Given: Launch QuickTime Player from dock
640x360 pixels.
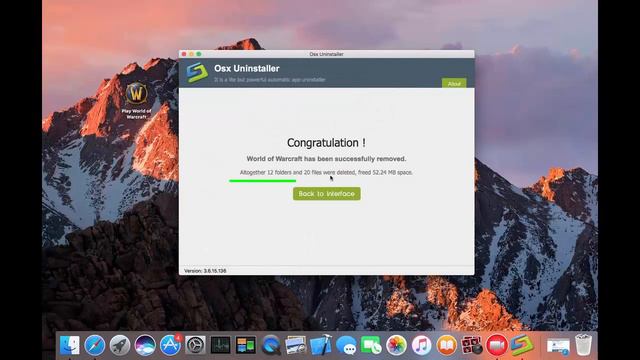Looking at the screenshot, I should [271, 345].
